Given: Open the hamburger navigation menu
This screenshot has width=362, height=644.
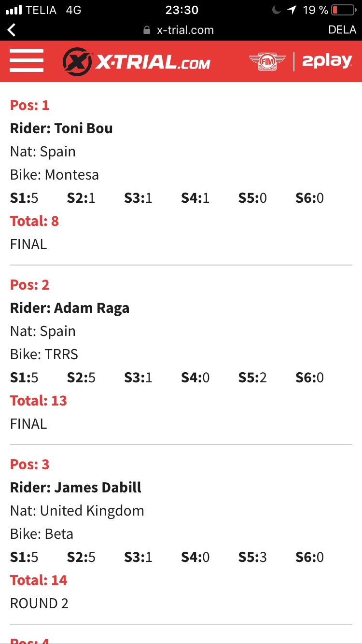Looking at the screenshot, I should pyautogui.click(x=27, y=61).
